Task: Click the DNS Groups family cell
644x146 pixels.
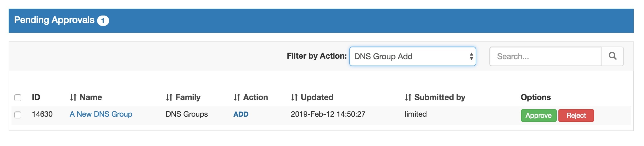Action: (187, 114)
